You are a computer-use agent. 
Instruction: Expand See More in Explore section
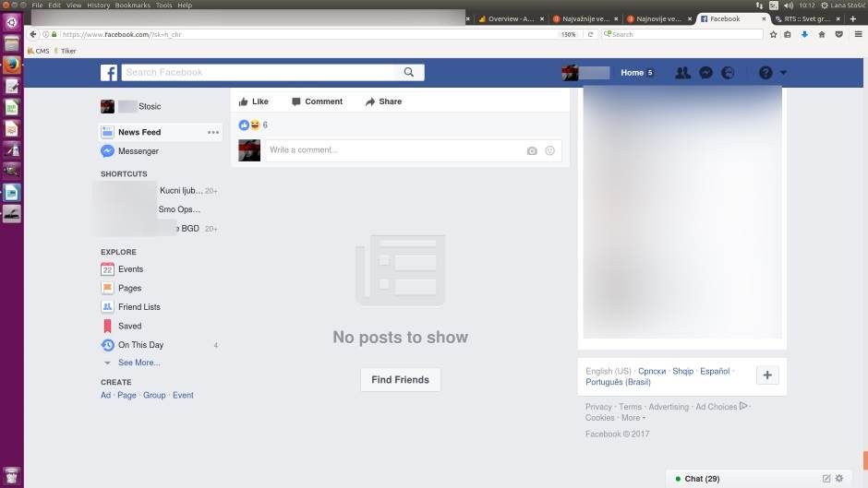point(139,363)
